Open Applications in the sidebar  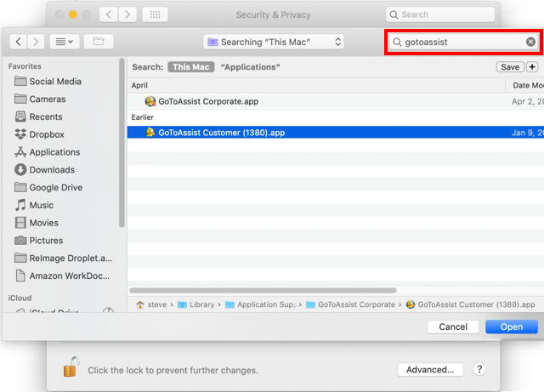pos(48,152)
